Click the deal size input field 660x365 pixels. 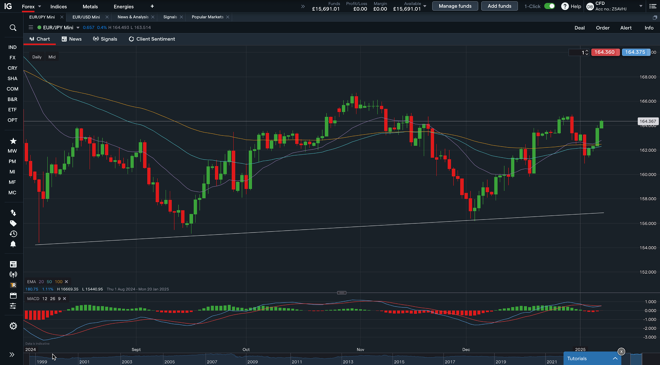pyautogui.click(x=578, y=52)
